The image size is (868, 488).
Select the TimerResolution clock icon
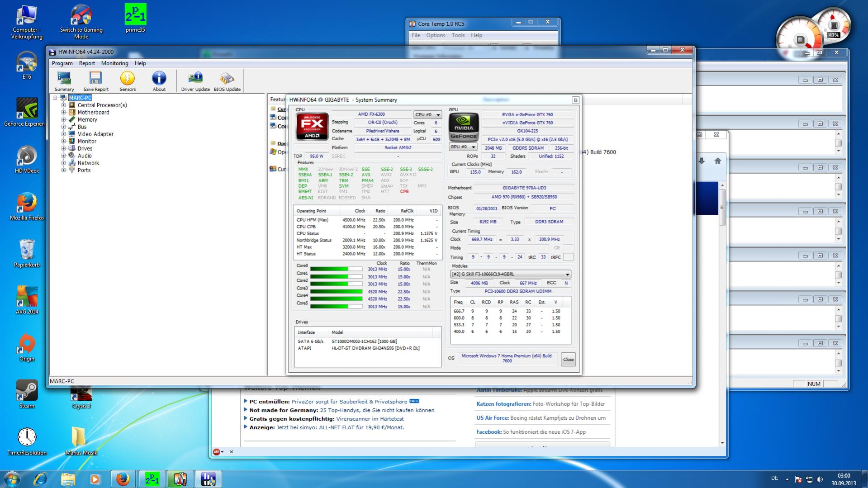[x=27, y=441]
